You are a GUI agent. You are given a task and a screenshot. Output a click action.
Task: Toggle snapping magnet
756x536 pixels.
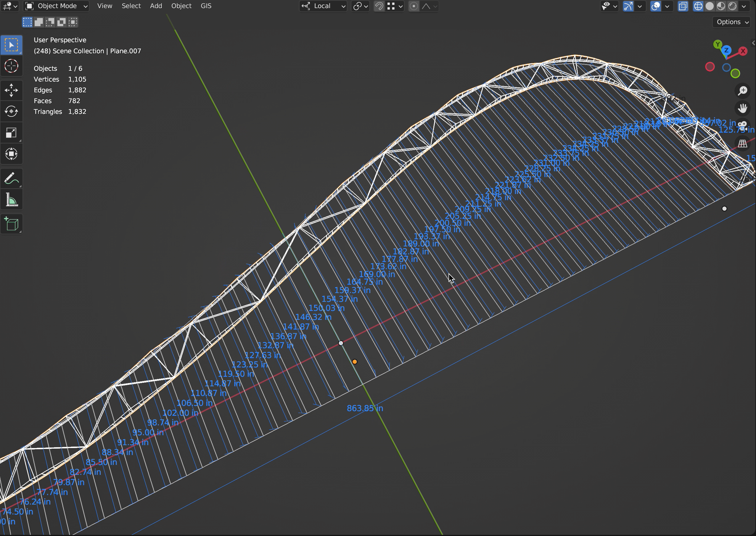pos(379,6)
